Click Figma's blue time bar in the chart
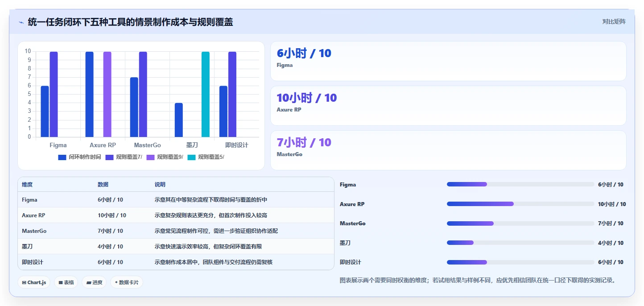Image resolution: width=644 pixels, height=306 pixels. 45,112
